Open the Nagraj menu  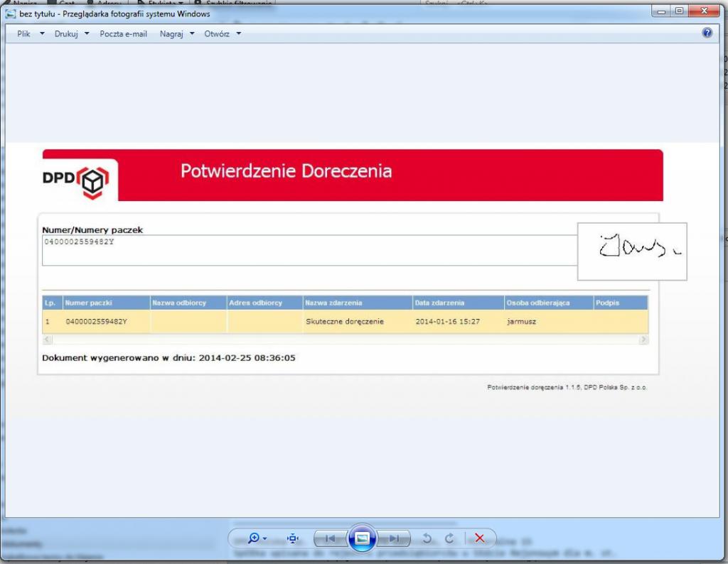(x=171, y=34)
